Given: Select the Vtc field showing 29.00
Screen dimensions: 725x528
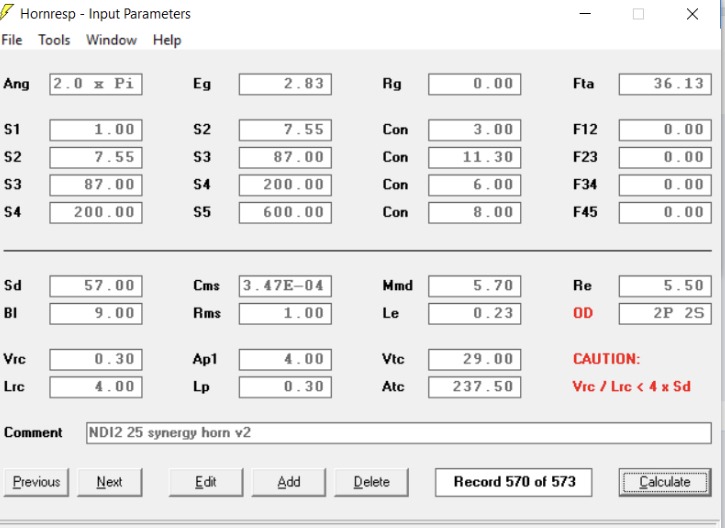Looking at the screenshot, I should pos(474,360).
